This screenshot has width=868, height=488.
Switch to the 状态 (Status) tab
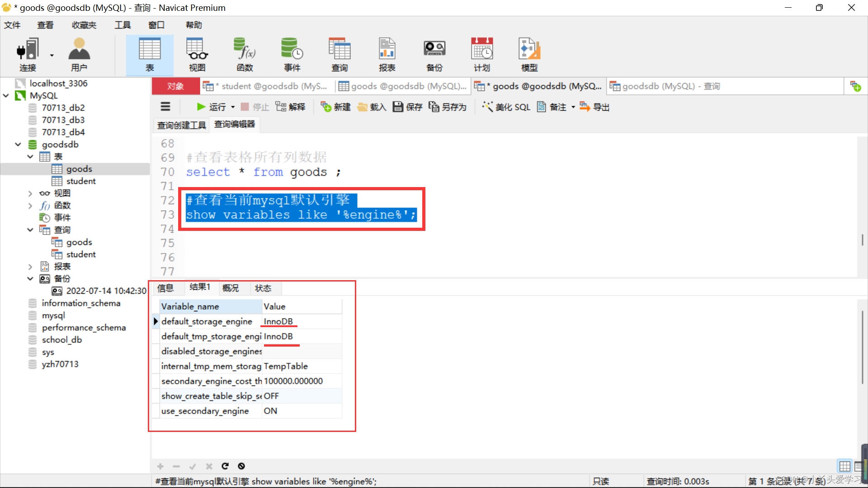click(263, 288)
